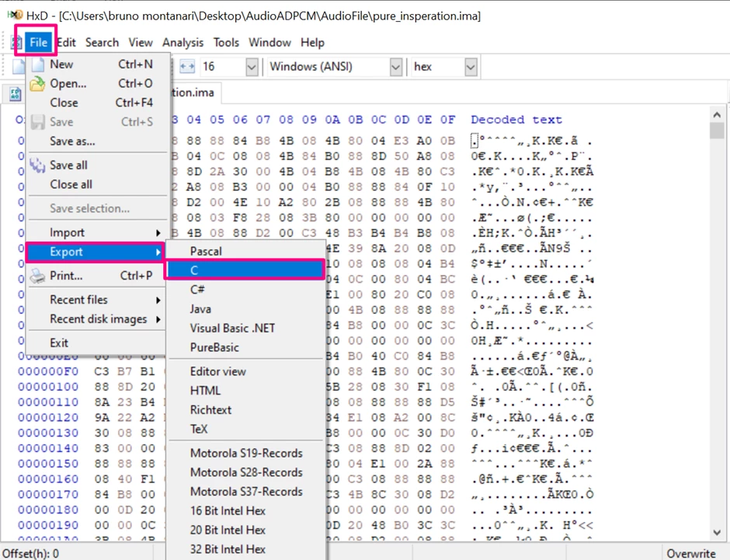This screenshot has height=560, width=730.
Task: Export as PureBasic source
Action: click(x=245, y=348)
